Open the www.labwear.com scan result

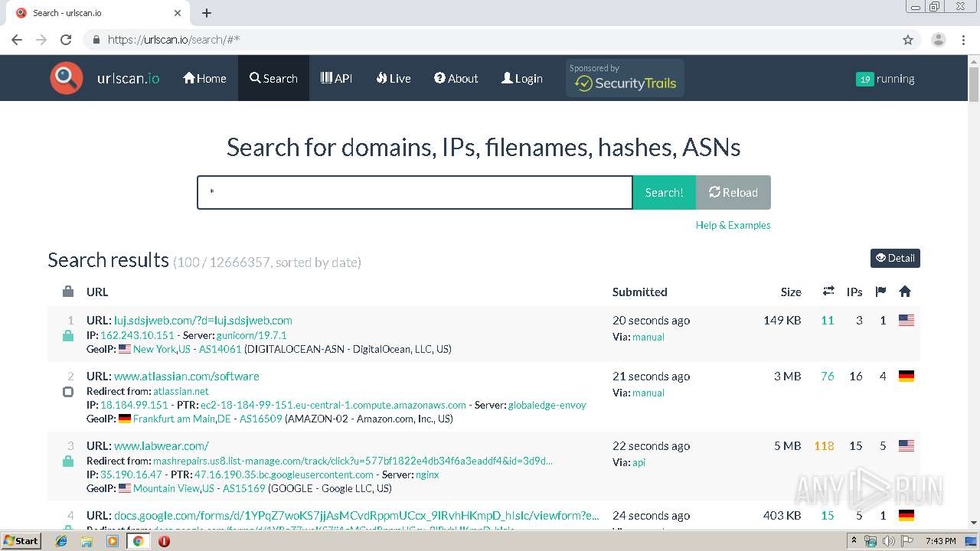click(162, 445)
